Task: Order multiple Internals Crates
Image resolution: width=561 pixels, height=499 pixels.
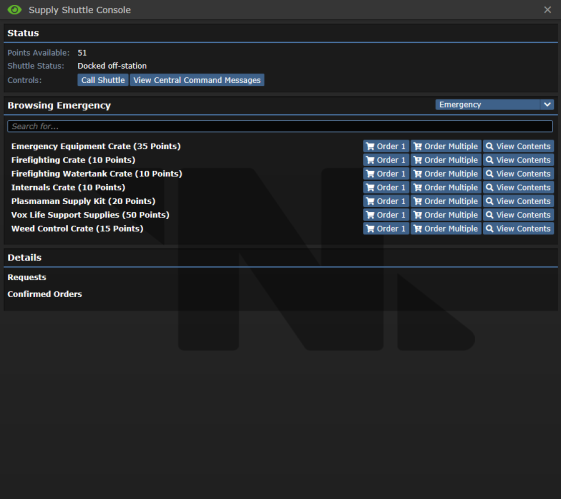Action: 446,187
